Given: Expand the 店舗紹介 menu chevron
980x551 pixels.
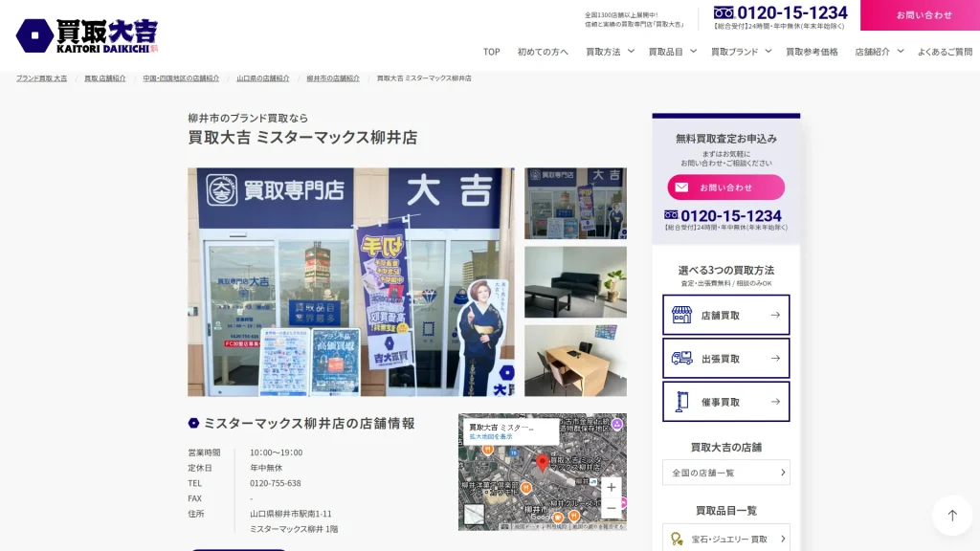Looking at the screenshot, I should [x=900, y=52].
